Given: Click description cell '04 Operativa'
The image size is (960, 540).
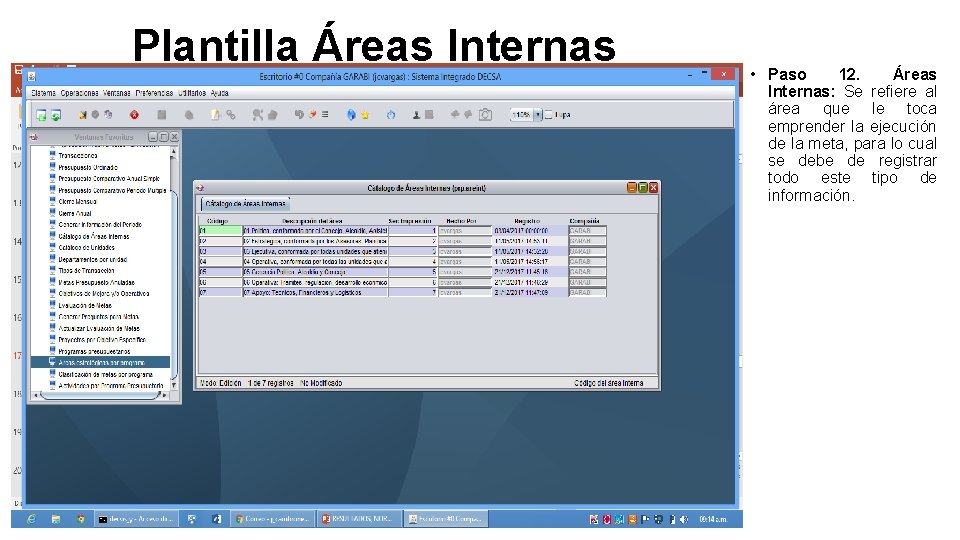Looking at the screenshot, I should [x=315, y=261].
